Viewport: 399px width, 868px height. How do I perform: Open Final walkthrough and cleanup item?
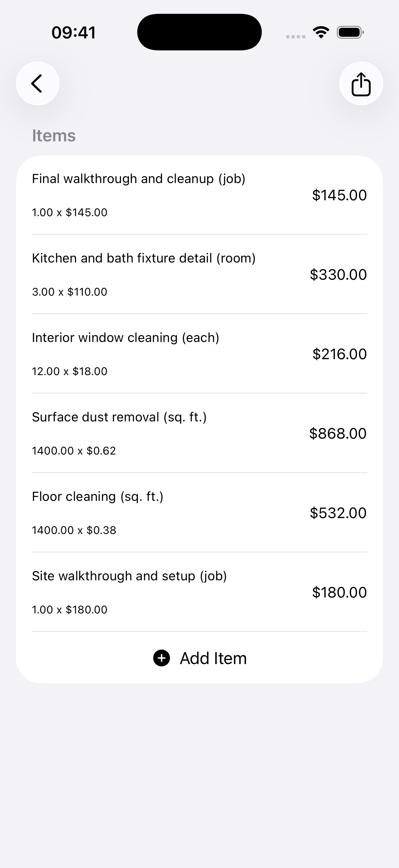[x=199, y=195]
